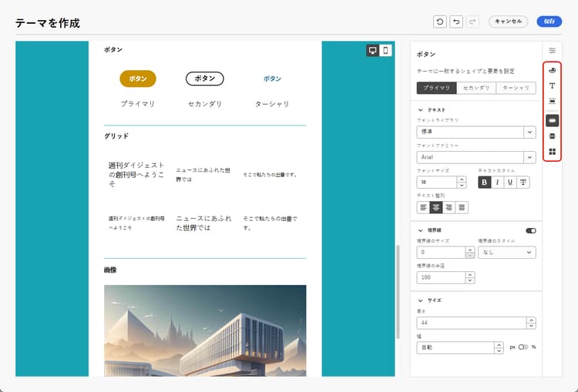Decrease the font size stepper

tap(462, 185)
